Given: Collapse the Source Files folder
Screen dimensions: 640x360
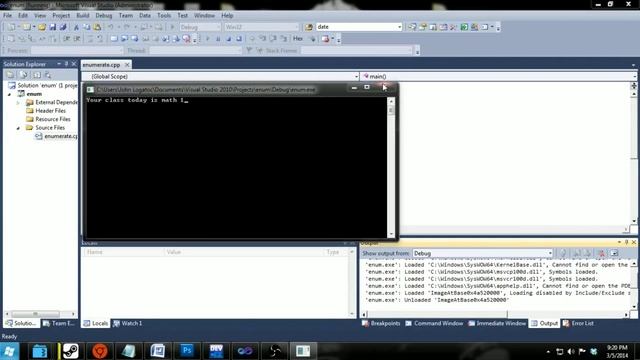Looking at the screenshot, I should tap(18, 128).
